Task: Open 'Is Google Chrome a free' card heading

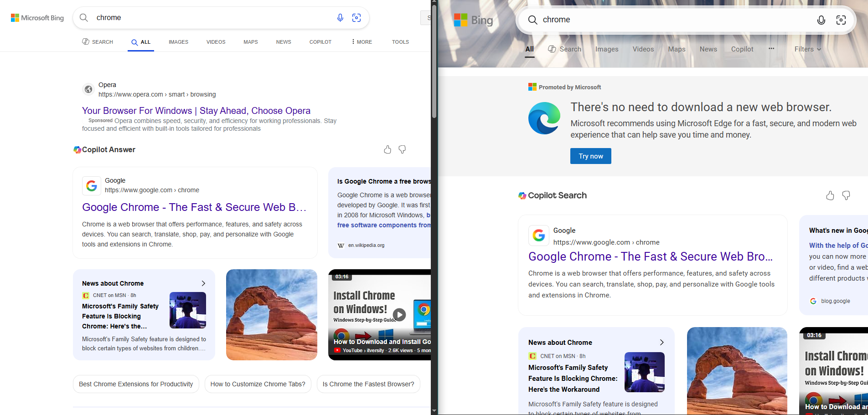Action: coord(384,181)
